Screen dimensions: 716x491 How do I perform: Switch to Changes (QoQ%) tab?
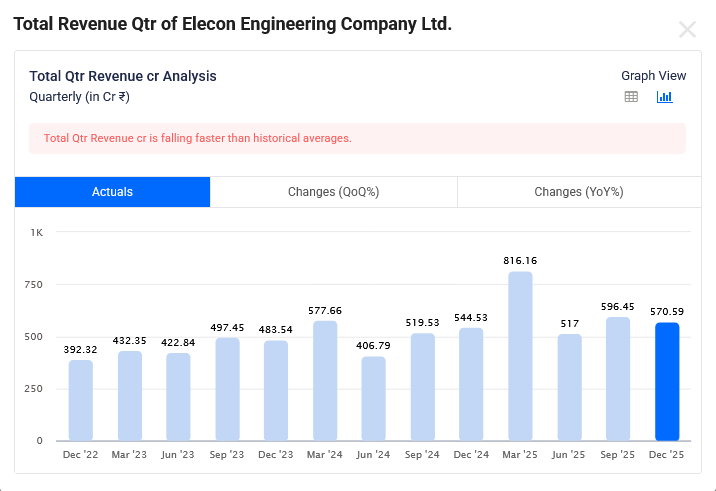click(x=333, y=192)
